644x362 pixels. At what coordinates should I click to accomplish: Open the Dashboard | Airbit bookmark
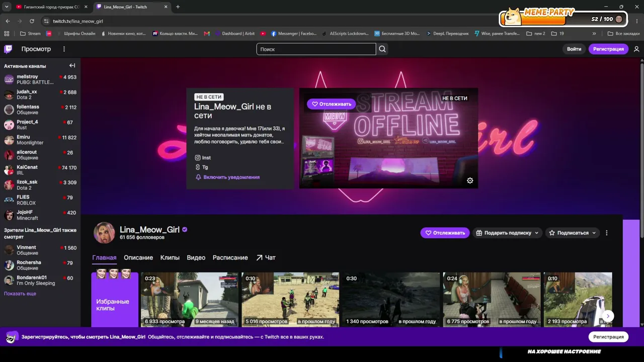(x=234, y=34)
